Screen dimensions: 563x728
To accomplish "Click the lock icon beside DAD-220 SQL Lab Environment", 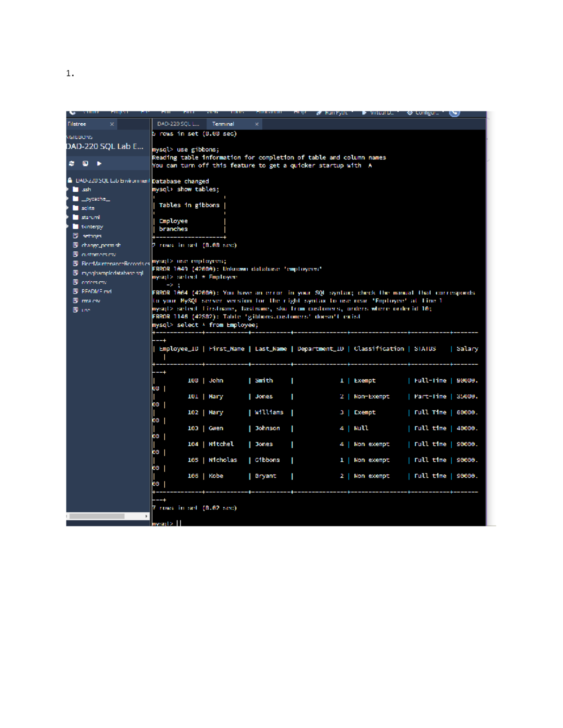I will click(70, 180).
